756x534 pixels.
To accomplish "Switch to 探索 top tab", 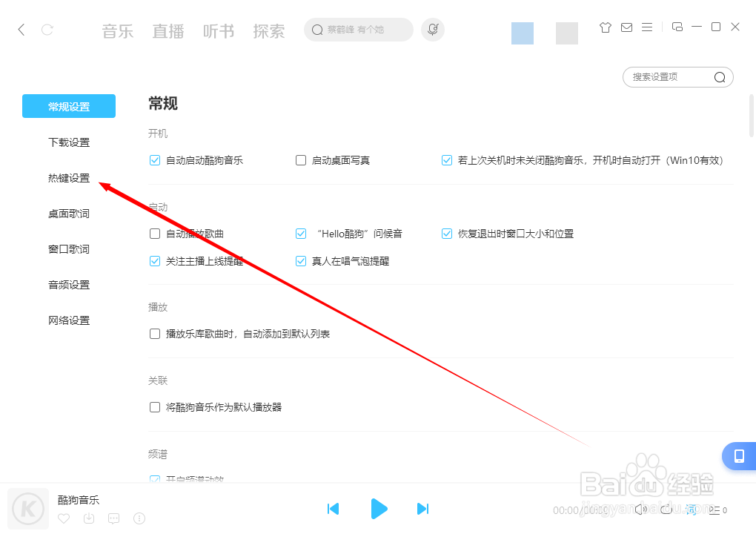I will click(269, 31).
